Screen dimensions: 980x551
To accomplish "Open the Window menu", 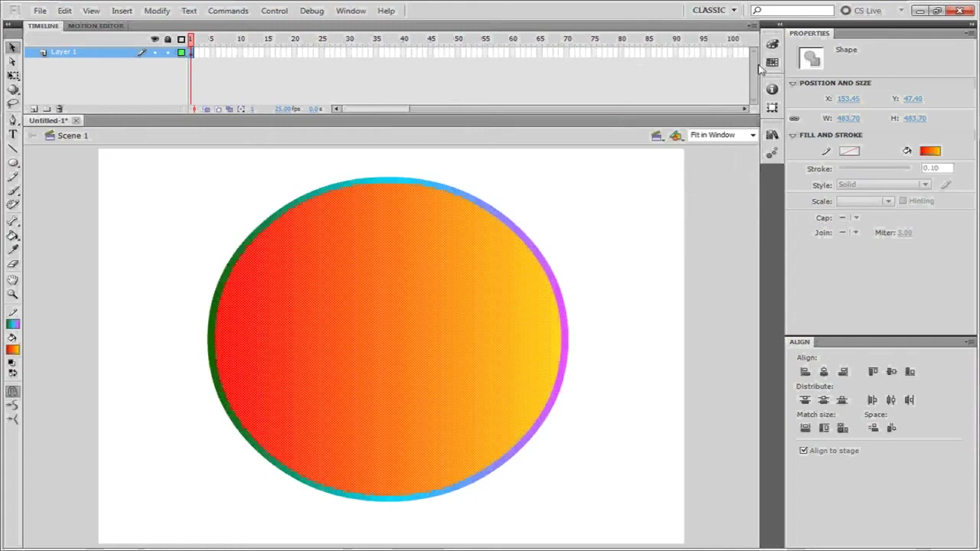I will tap(351, 11).
